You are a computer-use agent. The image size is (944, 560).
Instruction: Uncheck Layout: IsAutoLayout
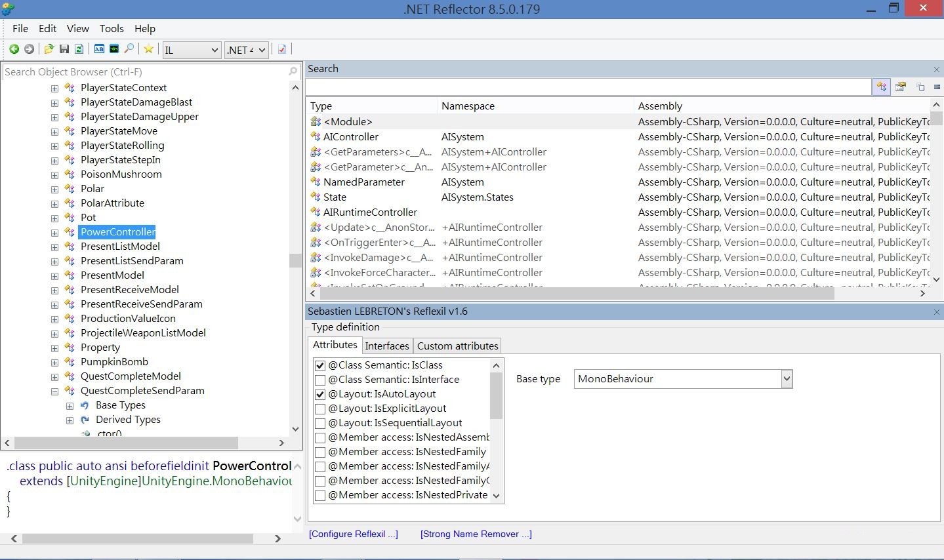click(x=320, y=394)
